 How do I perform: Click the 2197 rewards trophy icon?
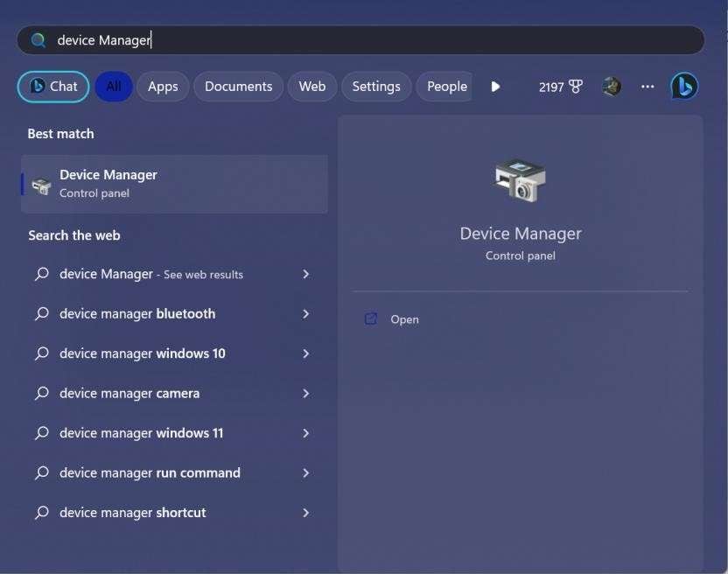point(576,87)
